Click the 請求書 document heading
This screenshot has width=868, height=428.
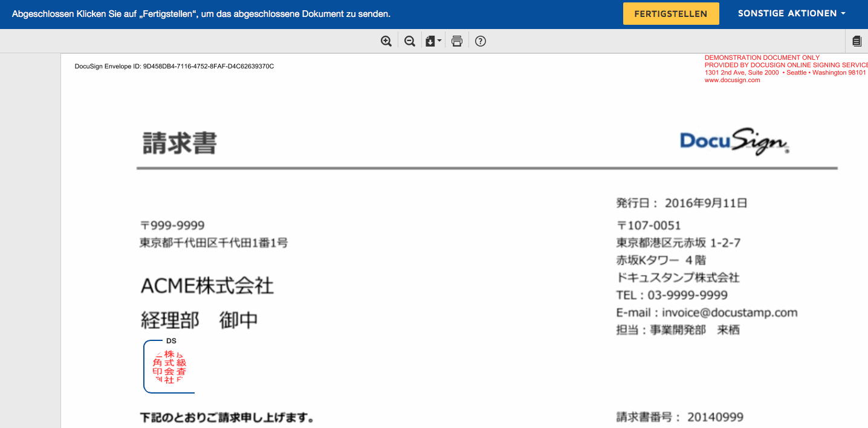tap(180, 143)
